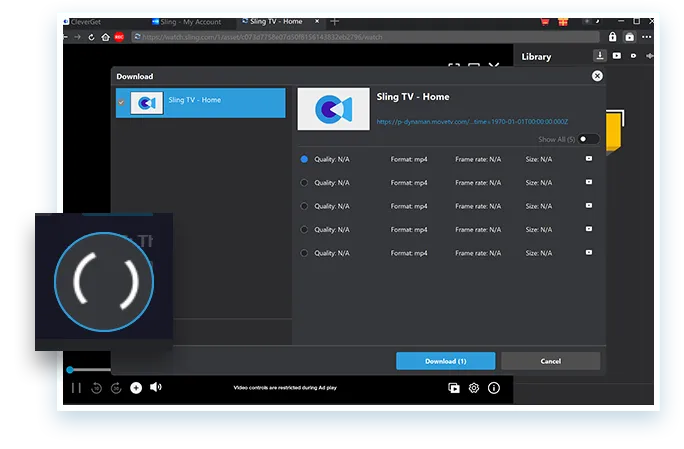Toggle the Show All (5) switch
684x449 pixels.
pyautogui.click(x=588, y=139)
